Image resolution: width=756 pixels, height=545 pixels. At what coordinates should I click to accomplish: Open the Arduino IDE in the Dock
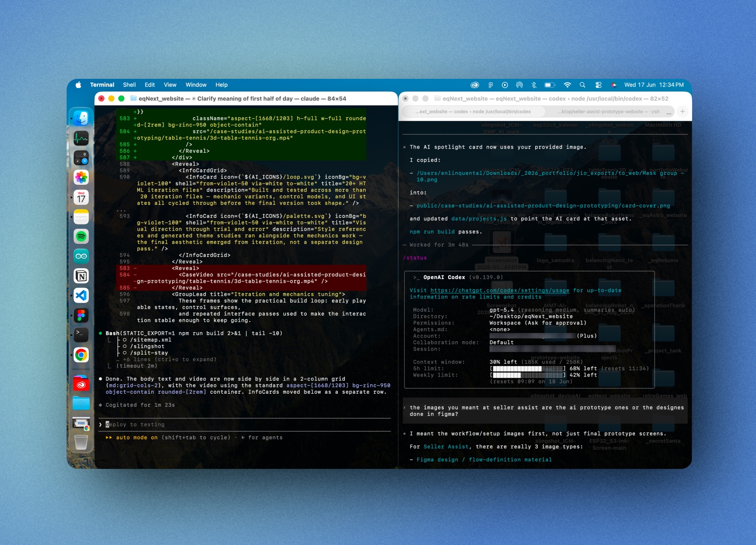pyautogui.click(x=81, y=256)
